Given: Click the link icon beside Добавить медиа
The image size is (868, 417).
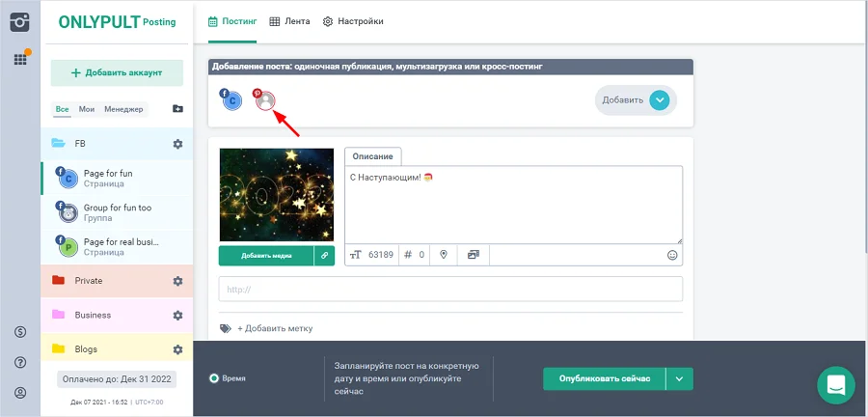Looking at the screenshot, I should tap(324, 256).
